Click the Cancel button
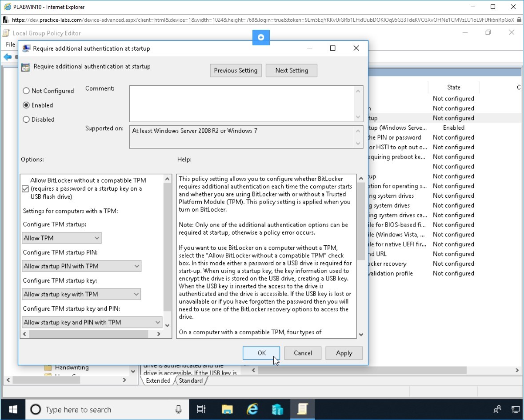 pos(303,353)
